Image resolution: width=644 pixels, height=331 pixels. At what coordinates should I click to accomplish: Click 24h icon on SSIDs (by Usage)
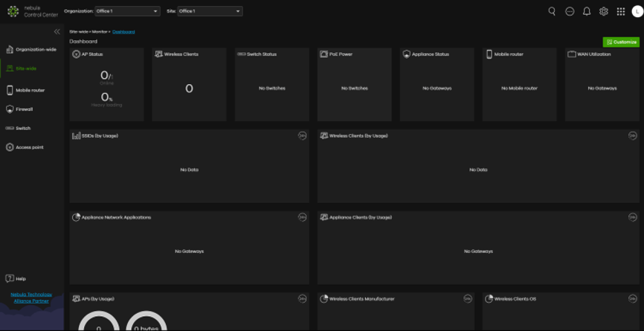pos(302,135)
